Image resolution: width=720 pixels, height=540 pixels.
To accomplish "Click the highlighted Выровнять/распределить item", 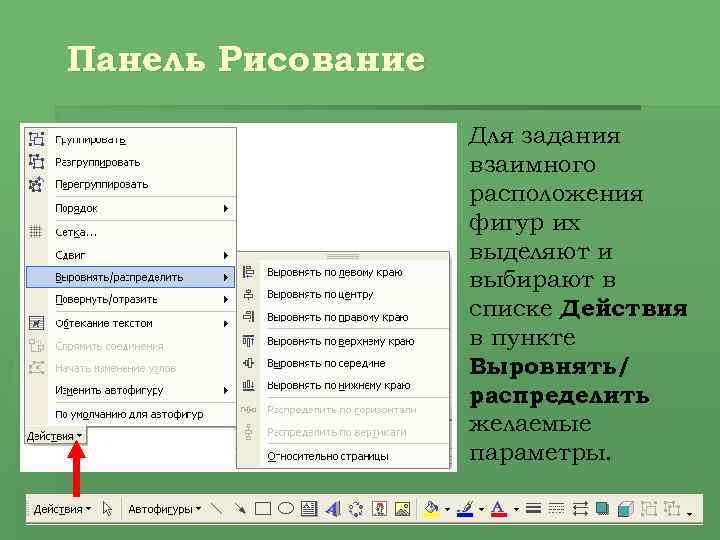I will click(x=130, y=277).
